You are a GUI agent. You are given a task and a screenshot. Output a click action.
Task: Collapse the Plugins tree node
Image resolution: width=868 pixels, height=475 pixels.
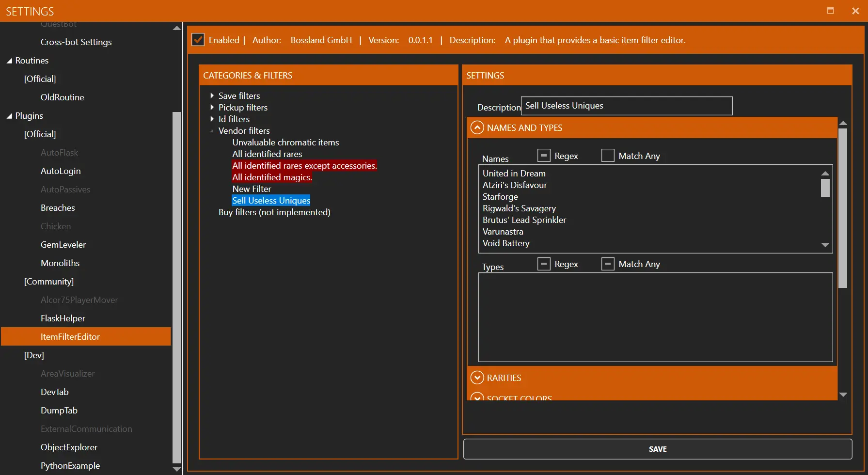point(9,116)
